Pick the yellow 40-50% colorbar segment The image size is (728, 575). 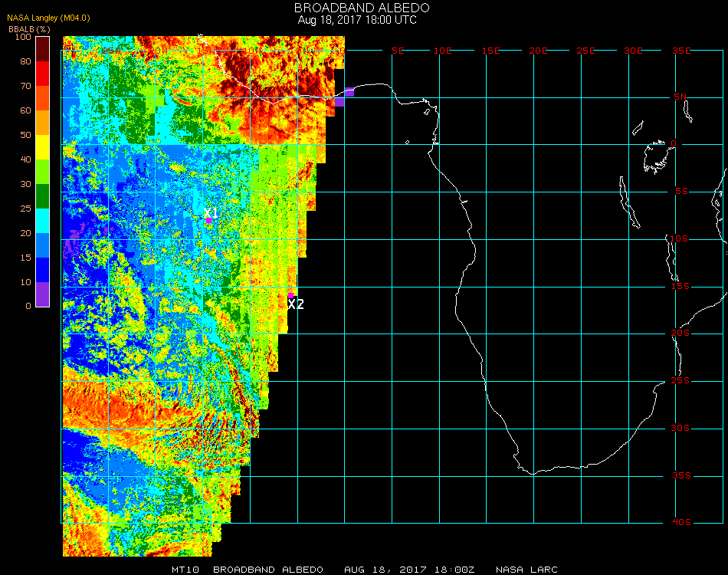point(43,147)
